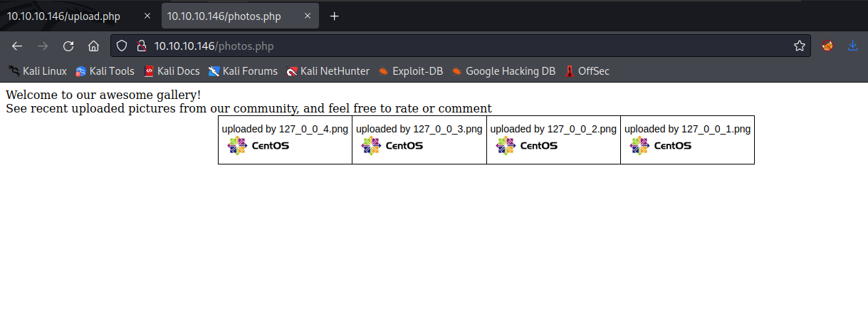This screenshot has height=314, width=868.
Task: Open the Kali Linux bookmark
Action: click(x=37, y=71)
